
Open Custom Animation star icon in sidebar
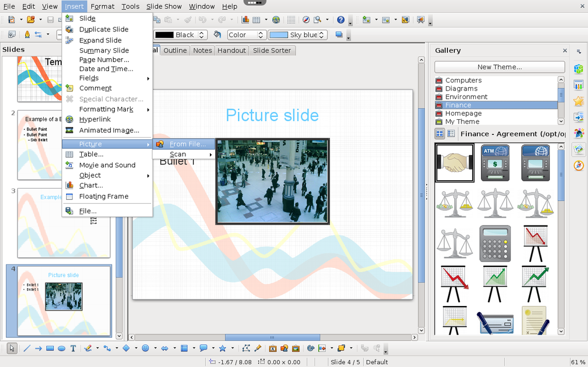click(578, 101)
